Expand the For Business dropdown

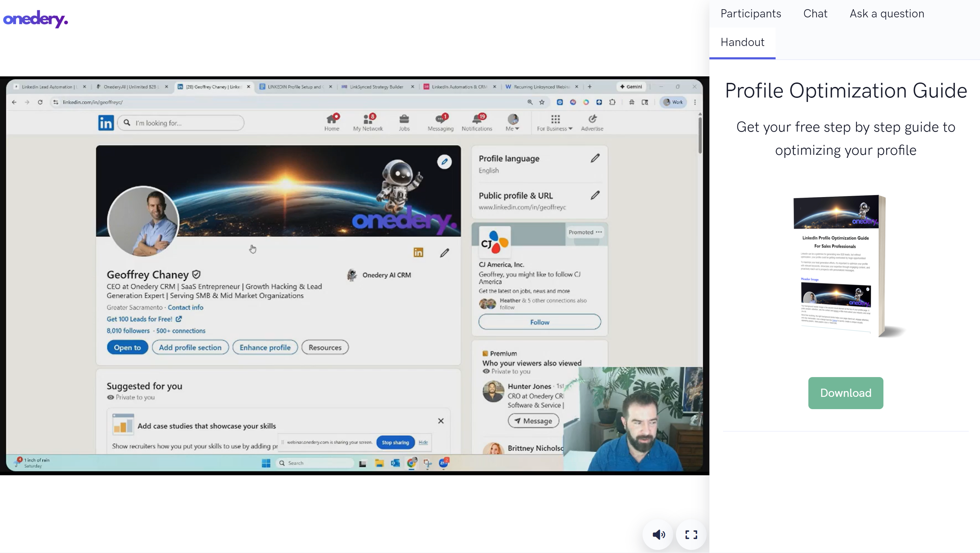(x=555, y=123)
